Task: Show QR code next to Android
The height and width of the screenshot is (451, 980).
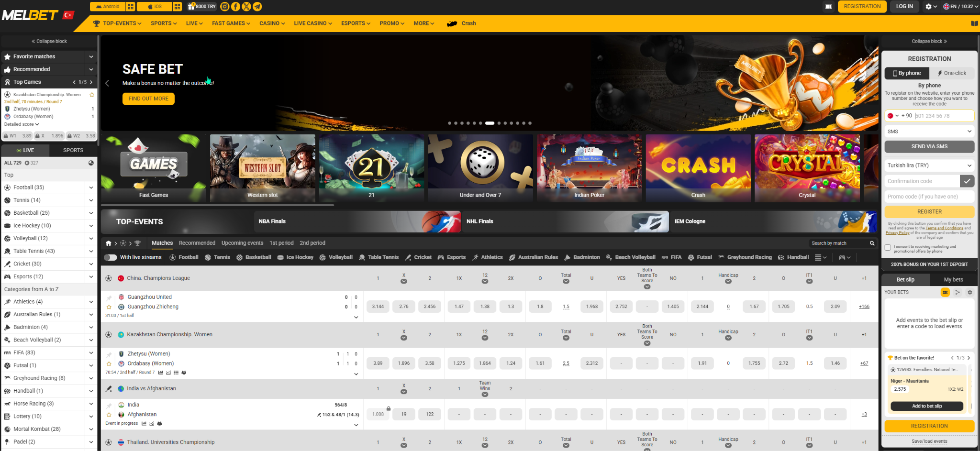Action: [131, 7]
